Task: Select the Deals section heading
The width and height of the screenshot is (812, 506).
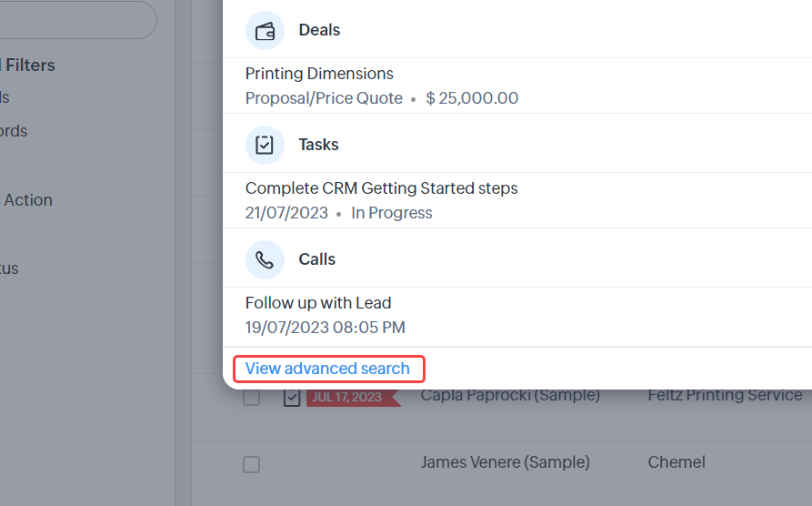Action: (319, 30)
